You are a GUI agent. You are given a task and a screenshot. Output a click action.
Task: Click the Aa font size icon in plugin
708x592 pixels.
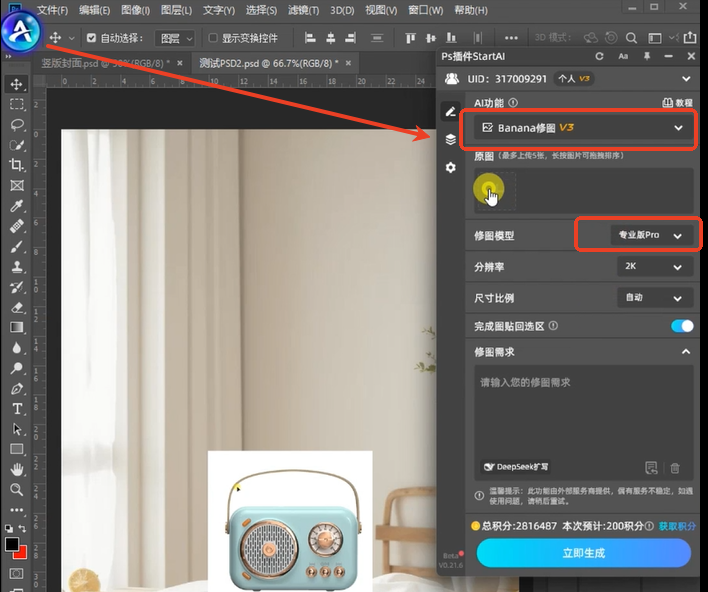coord(623,56)
